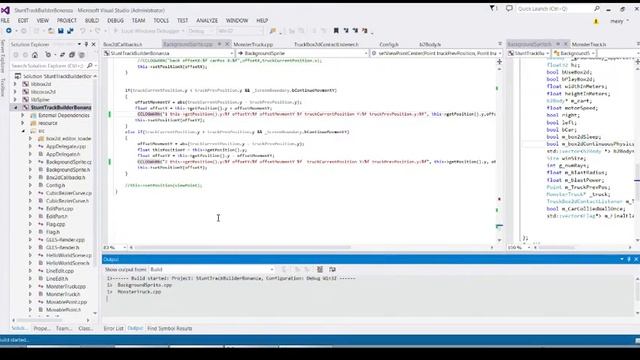Select LineEdit.cpp in Solution Explorer
The width and height of the screenshot is (640, 360).
[x=60, y=271]
